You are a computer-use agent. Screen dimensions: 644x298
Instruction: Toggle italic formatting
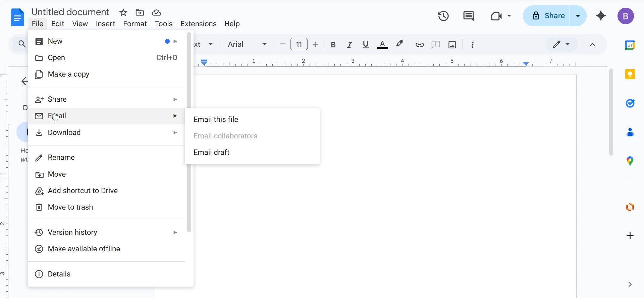350,44
